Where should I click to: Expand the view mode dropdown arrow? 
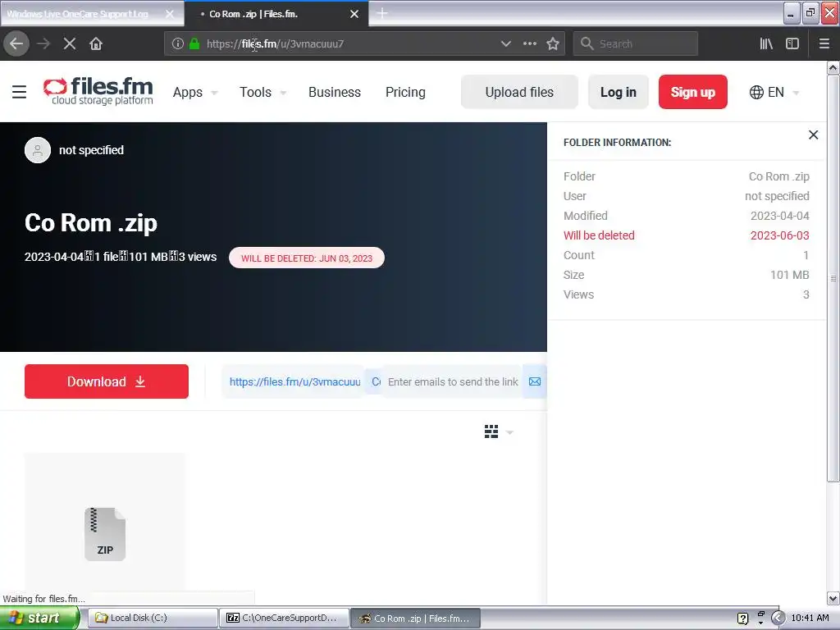509,432
